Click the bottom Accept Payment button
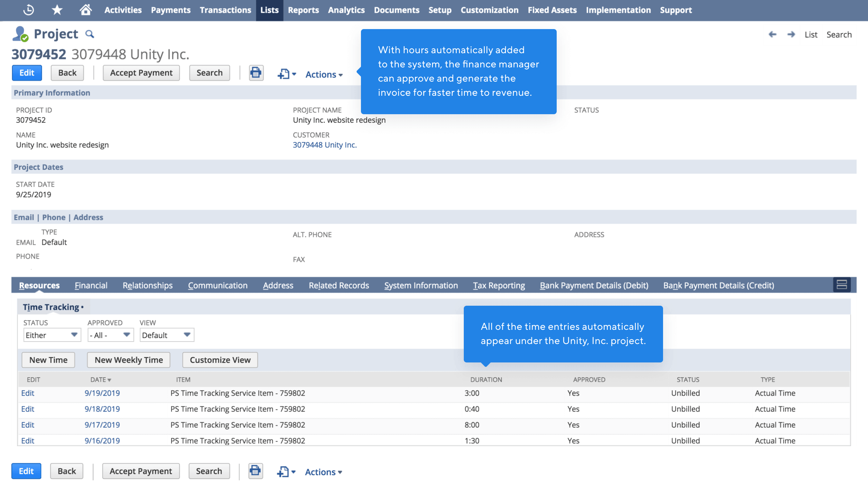This screenshot has width=868, height=488. tap(141, 471)
